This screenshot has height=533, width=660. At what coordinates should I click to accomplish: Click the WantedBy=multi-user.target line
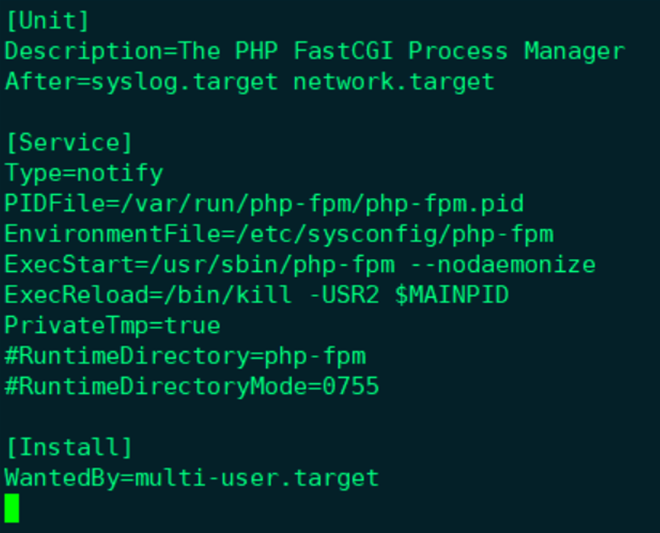tap(192, 478)
